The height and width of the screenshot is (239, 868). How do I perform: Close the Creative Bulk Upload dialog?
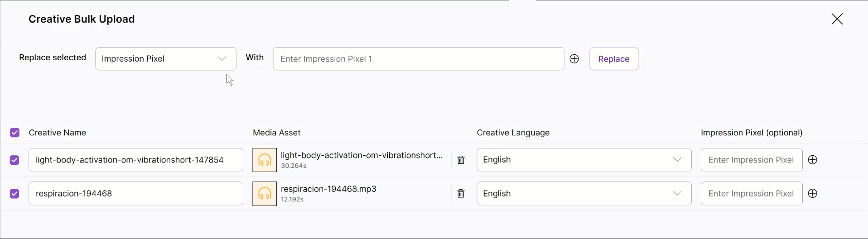(837, 19)
